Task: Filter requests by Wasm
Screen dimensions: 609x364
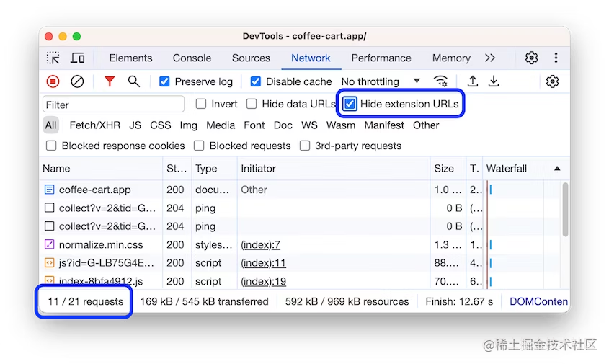Action: tap(341, 125)
